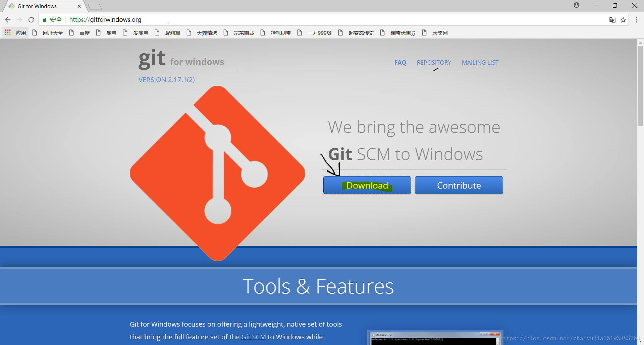The height and width of the screenshot is (345, 644).
Task: Click the Git Bash terminal screenshot thumbnail
Action: pos(435,338)
